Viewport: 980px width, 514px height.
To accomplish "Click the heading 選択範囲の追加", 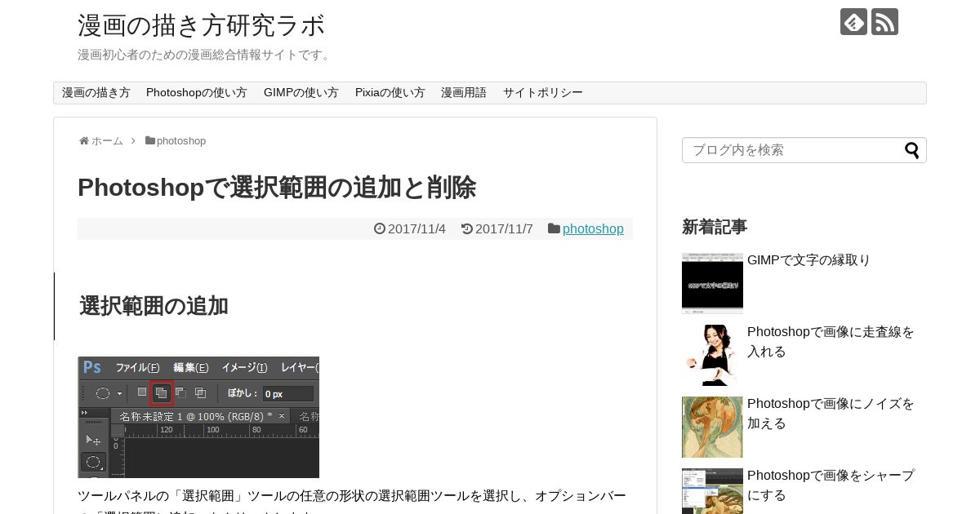I will click(x=154, y=306).
